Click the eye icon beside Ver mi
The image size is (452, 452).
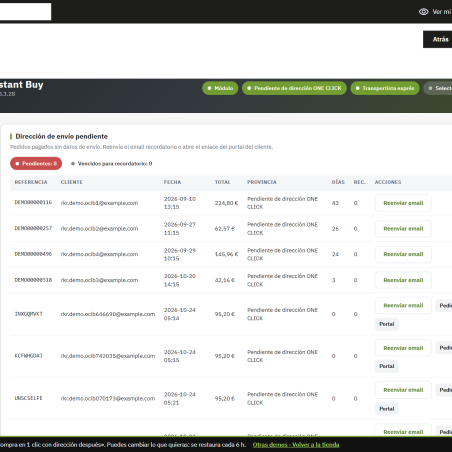tap(423, 12)
